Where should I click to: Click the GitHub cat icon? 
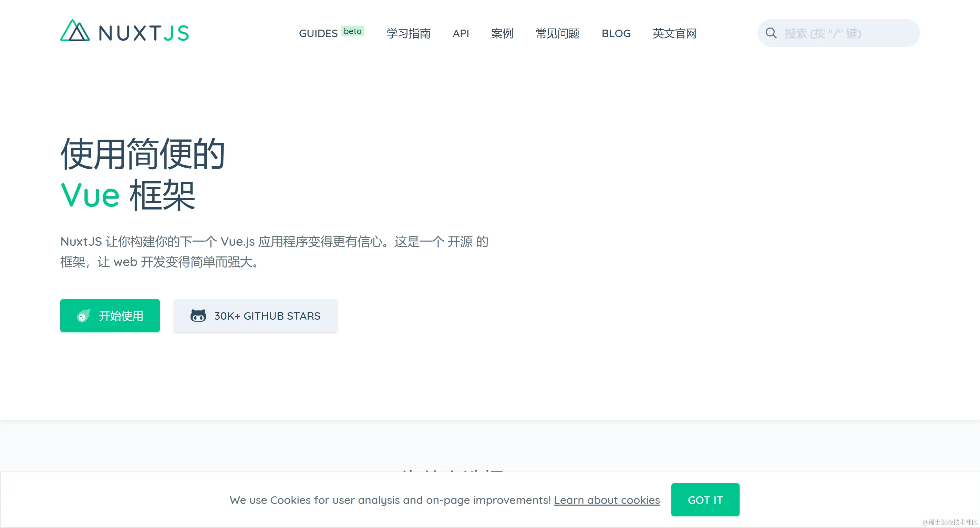point(198,316)
